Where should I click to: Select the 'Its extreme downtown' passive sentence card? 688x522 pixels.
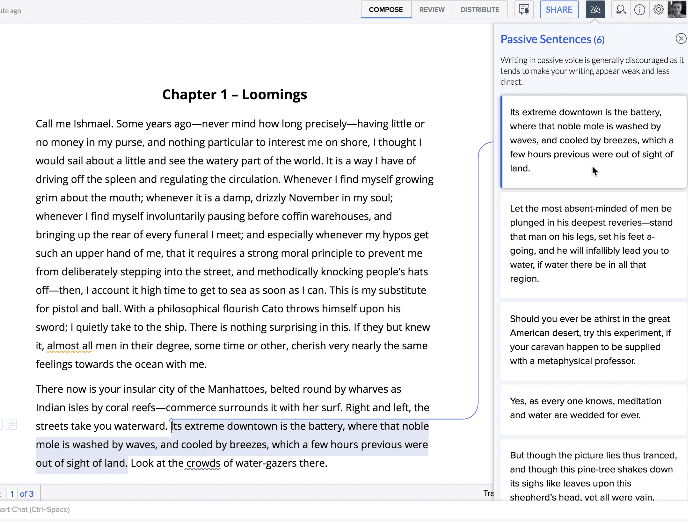click(593, 141)
